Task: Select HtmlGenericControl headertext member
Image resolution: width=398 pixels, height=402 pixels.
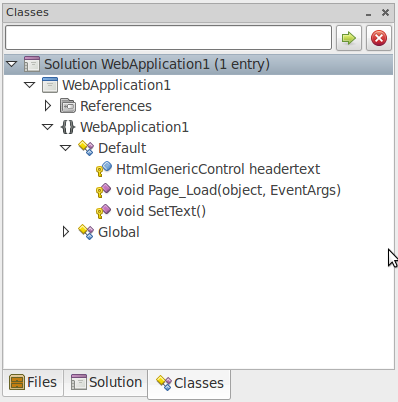Action: 218,169
